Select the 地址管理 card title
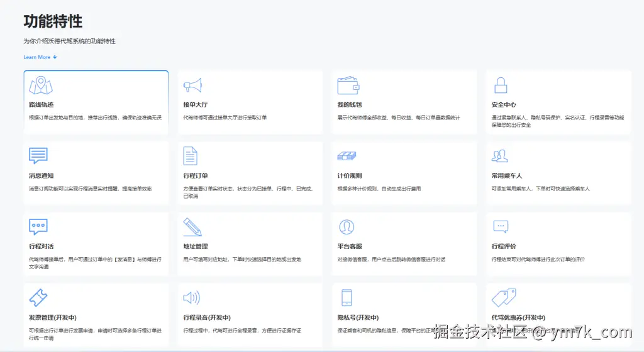 pos(196,246)
